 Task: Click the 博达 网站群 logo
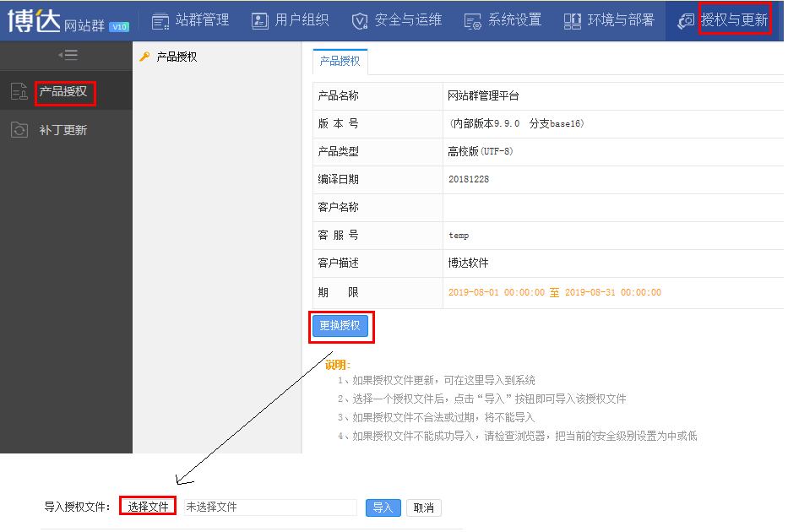click(68, 21)
